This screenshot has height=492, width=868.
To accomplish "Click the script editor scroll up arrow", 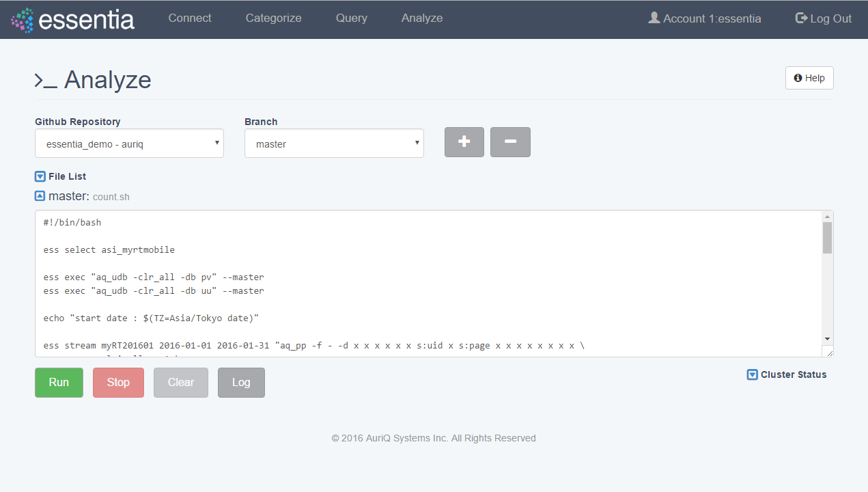I will (827, 216).
